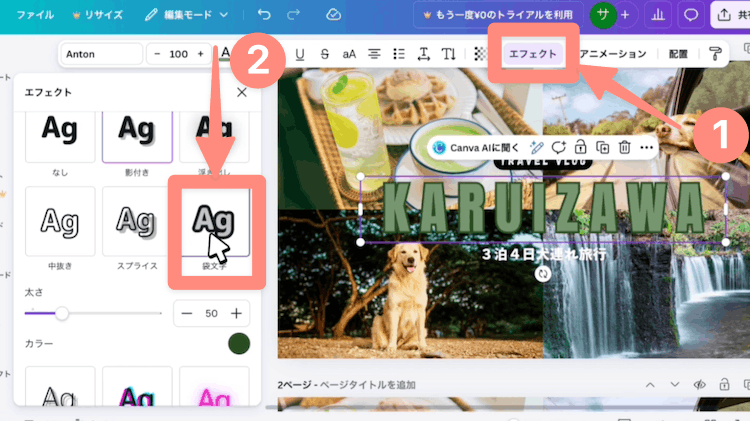The image size is (750, 421).
Task: Toggle strikethrough formatting
Action: (325, 54)
